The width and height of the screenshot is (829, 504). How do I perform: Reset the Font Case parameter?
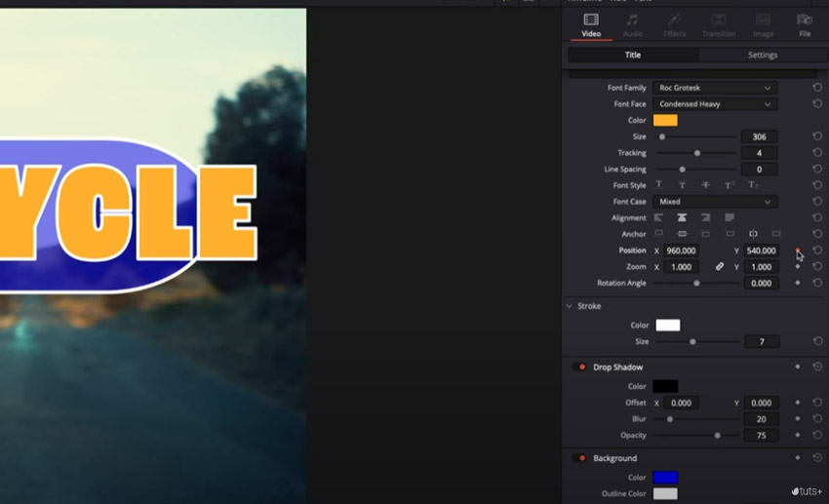[817, 201]
